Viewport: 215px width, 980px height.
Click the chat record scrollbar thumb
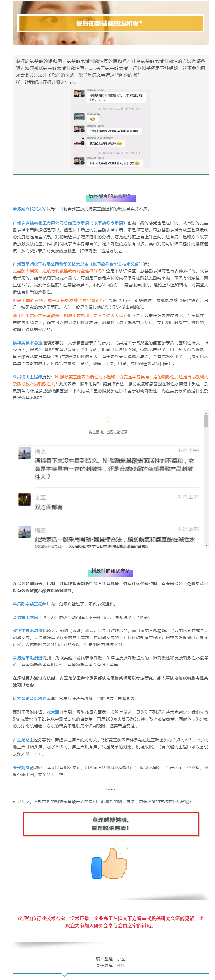point(206,421)
